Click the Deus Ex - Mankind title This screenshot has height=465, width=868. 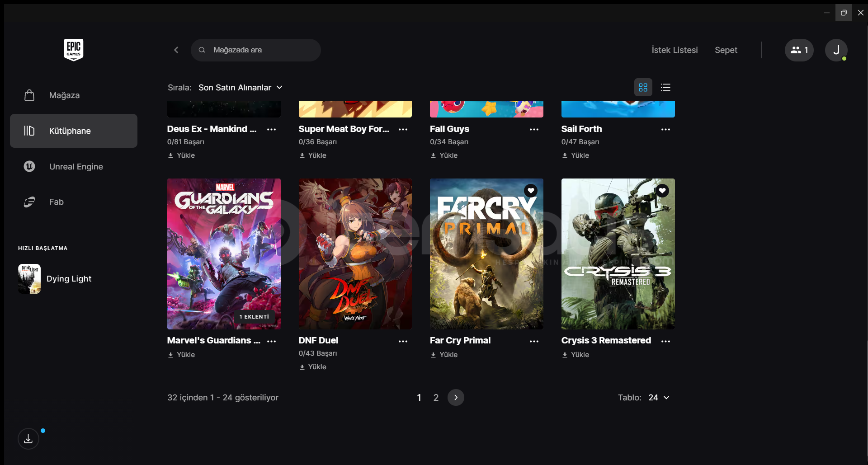pyautogui.click(x=212, y=129)
